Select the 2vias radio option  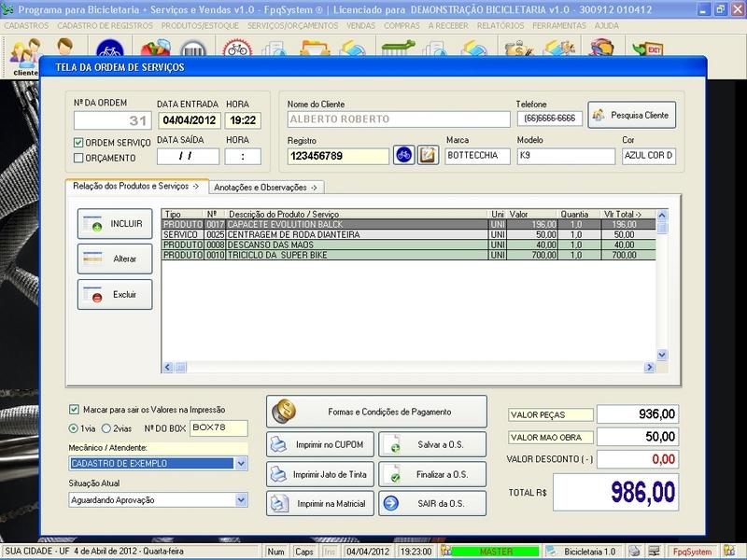(106, 428)
